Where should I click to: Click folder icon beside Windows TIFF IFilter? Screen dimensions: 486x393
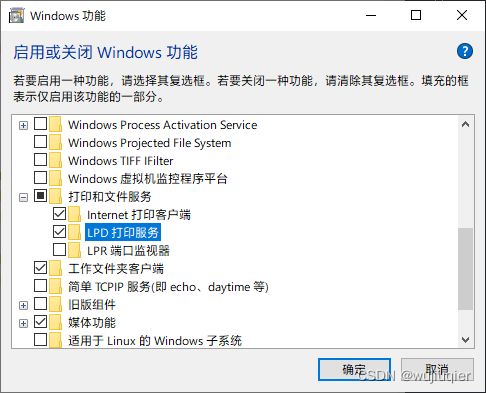point(56,160)
